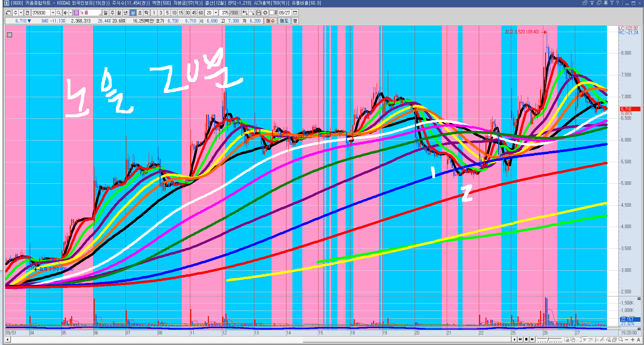This screenshot has height=345, width=644.
Task: Click the magnifier zoom icon in bottom toolbar
Action: 621,340
